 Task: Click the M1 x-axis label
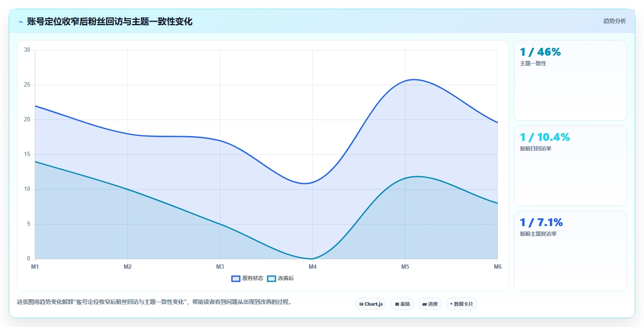pos(35,267)
